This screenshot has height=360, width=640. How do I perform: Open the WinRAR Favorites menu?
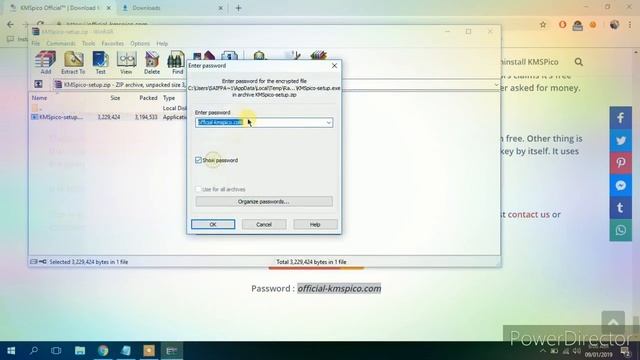[113, 43]
